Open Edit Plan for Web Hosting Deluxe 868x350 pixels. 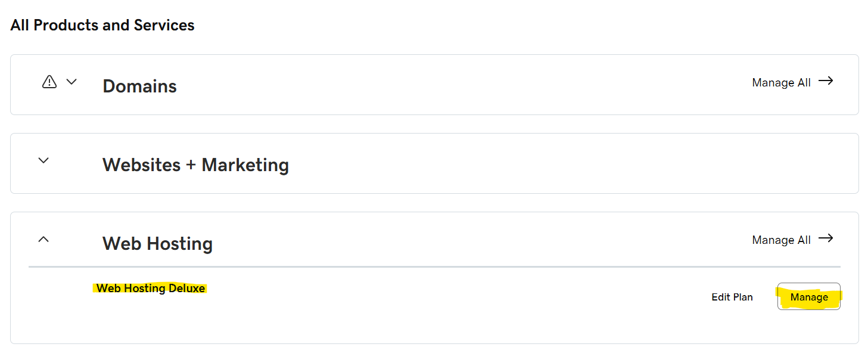[732, 297]
